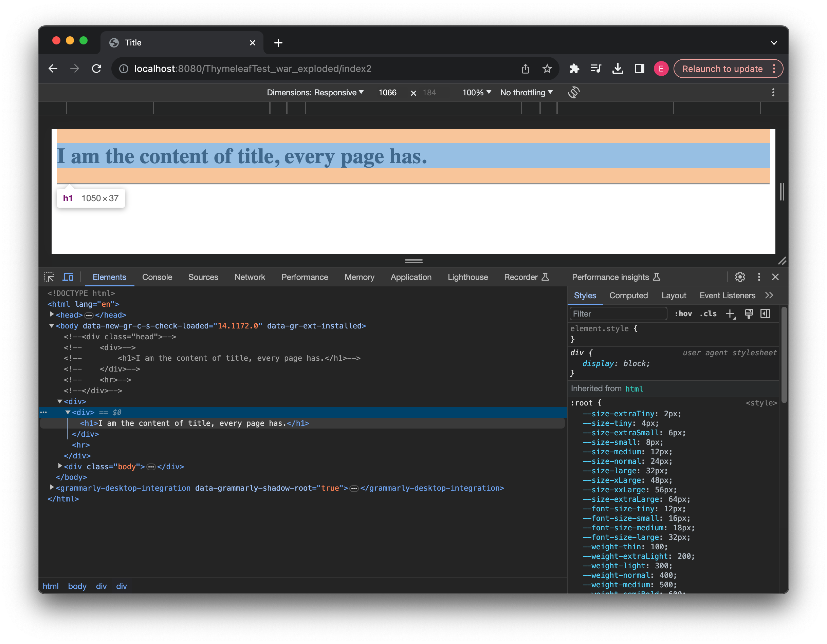Click the page reload icon
This screenshot has height=644, width=827.
coord(96,69)
